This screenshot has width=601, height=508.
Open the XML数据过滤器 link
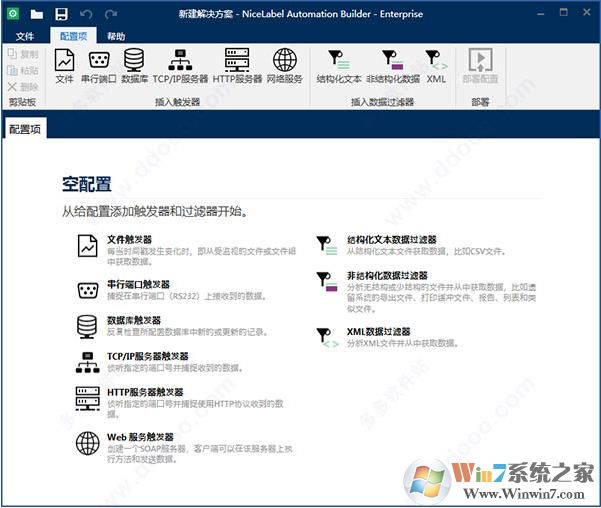click(378, 331)
